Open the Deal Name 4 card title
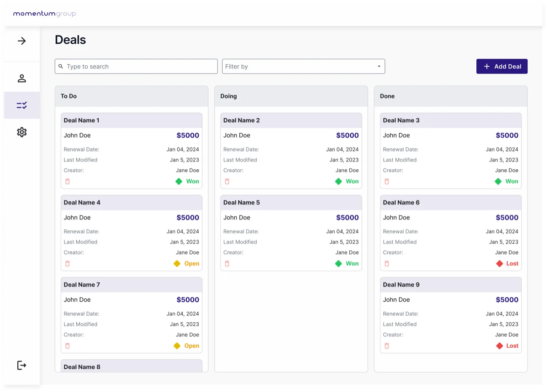 [x=82, y=203]
